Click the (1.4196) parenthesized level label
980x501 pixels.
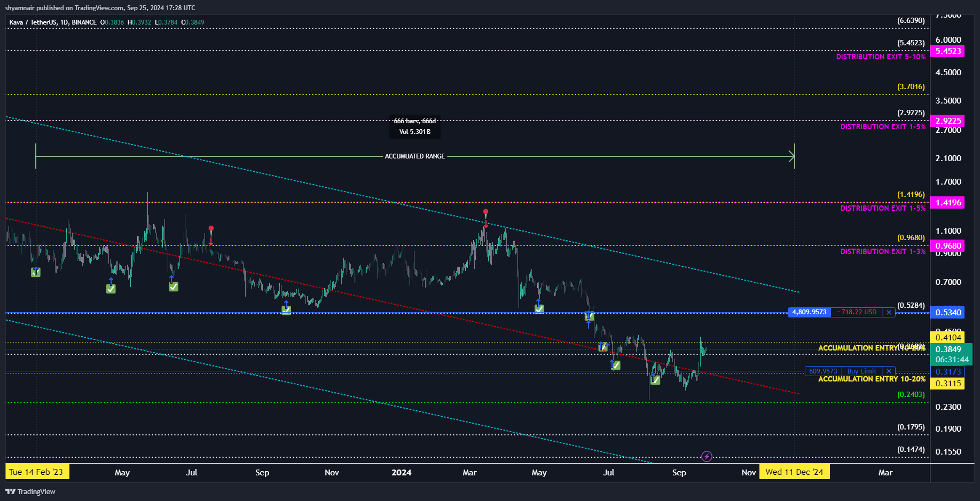911,195
